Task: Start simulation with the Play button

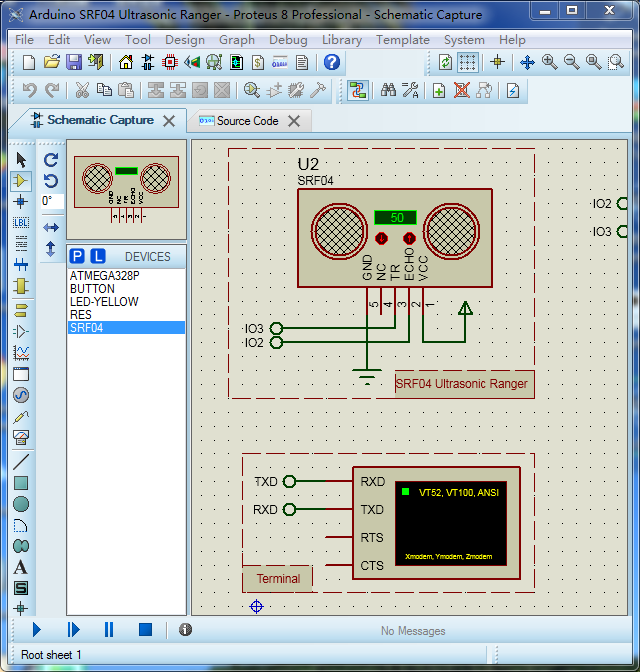Action: click(37, 630)
